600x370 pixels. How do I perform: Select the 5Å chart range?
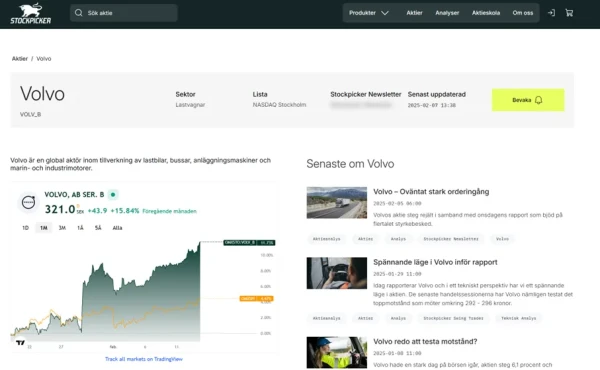98,228
